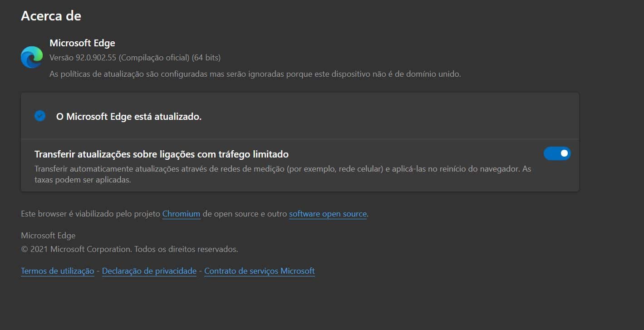This screenshot has height=330, width=644.
Task: Click the Microsoft Edge logo icon
Action: pyautogui.click(x=32, y=57)
